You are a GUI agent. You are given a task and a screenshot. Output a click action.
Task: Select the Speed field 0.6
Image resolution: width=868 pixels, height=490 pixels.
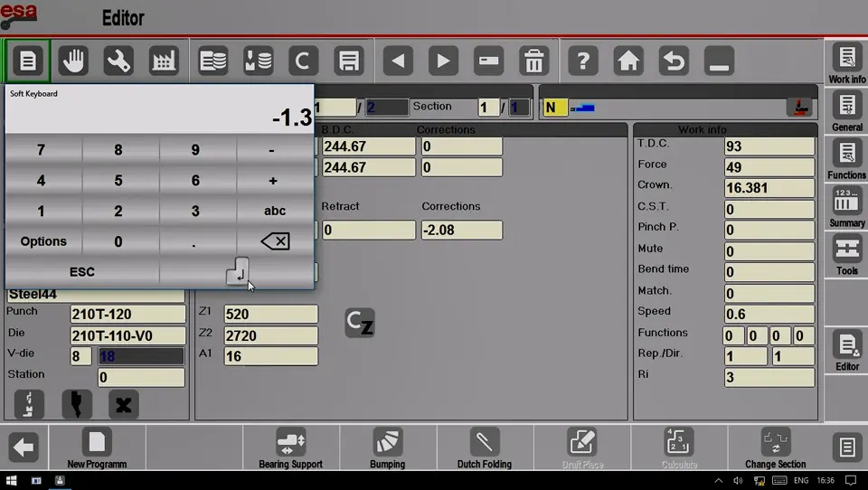pyautogui.click(x=769, y=314)
